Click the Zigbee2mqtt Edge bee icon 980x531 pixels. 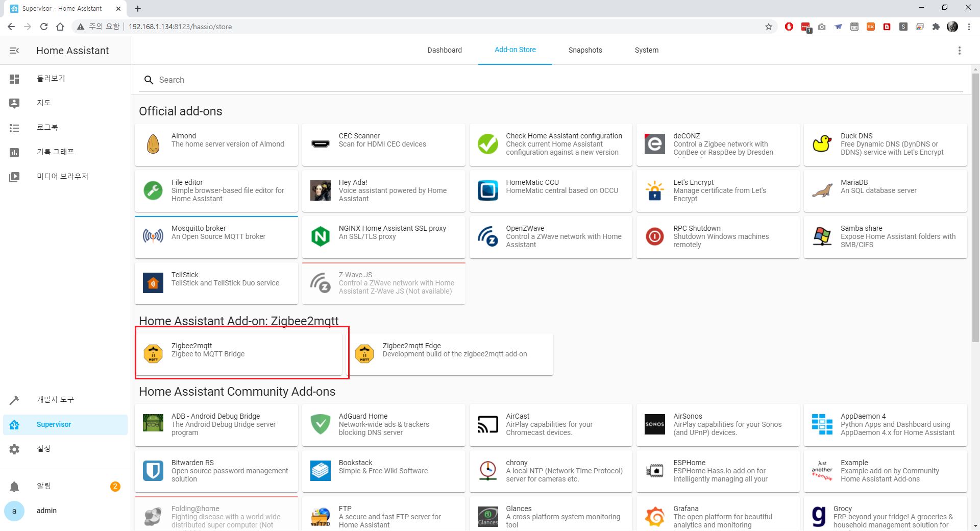[x=364, y=354]
